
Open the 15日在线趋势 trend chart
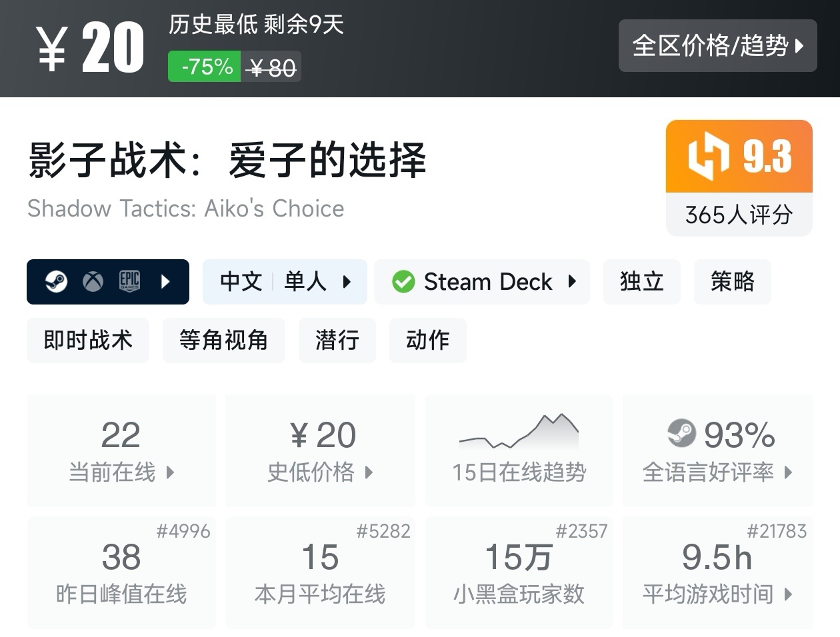pyautogui.click(x=519, y=450)
